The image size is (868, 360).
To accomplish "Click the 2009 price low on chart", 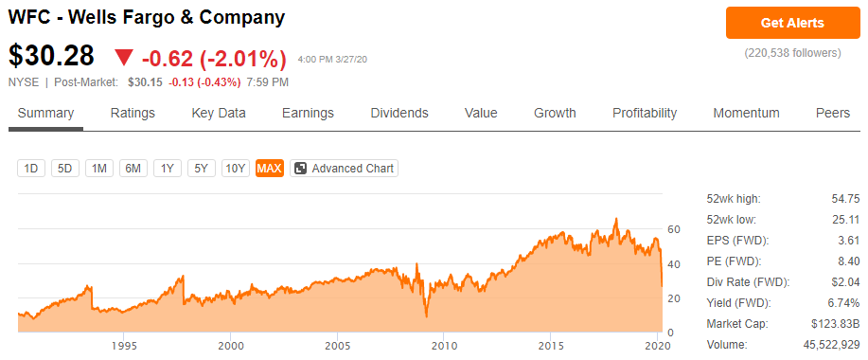I will 426,316.
